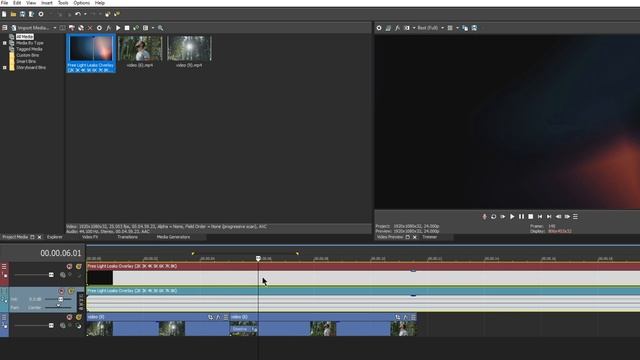Open the Tools menu

[x=63, y=3]
